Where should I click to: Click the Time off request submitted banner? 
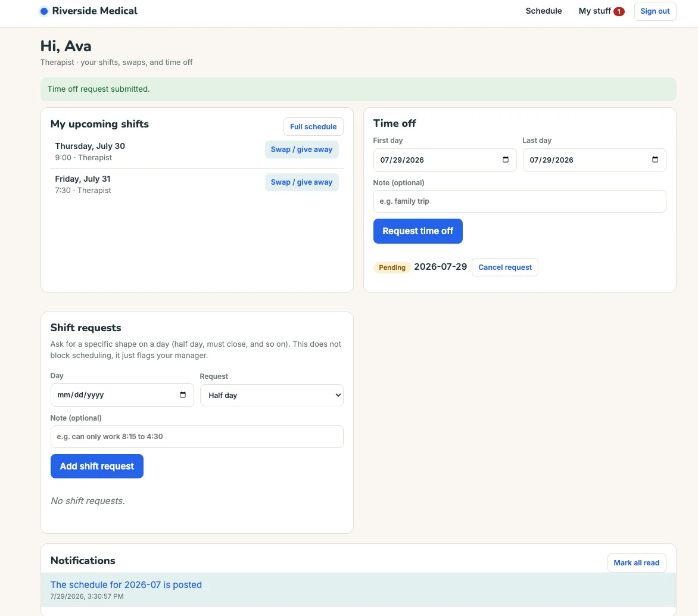(359, 89)
